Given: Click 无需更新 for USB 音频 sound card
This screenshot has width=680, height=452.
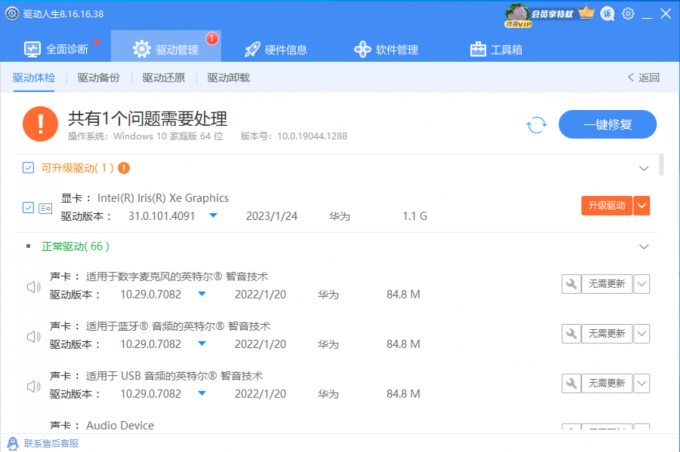Looking at the screenshot, I should pos(607,383).
